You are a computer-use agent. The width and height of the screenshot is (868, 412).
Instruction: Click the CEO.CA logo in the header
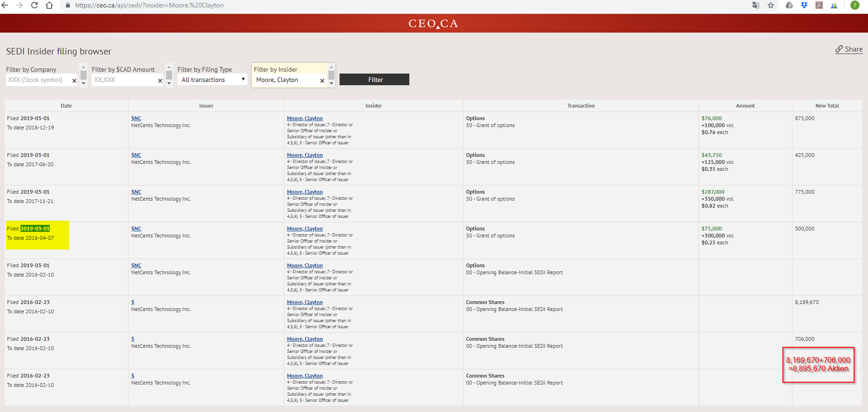click(x=434, y=23)
